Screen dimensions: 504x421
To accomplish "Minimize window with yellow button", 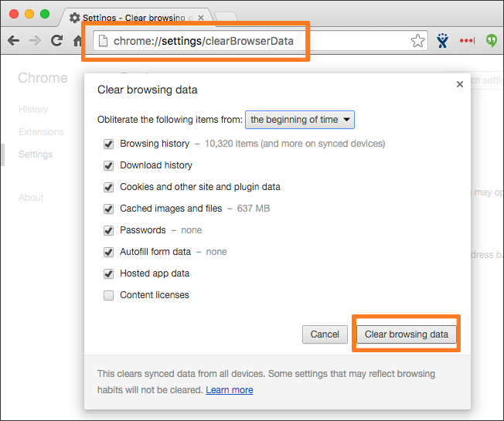I will coord(29,14).
